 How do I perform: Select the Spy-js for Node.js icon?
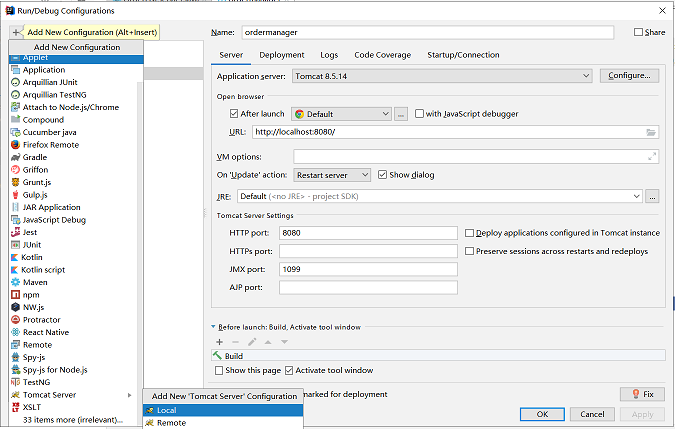coord(15,370)
